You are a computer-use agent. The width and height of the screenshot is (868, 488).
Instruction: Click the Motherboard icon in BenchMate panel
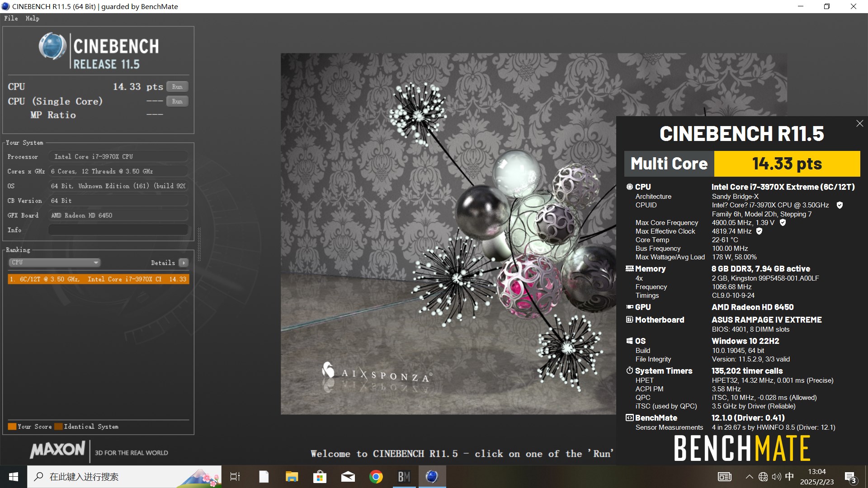pos(629,319)
